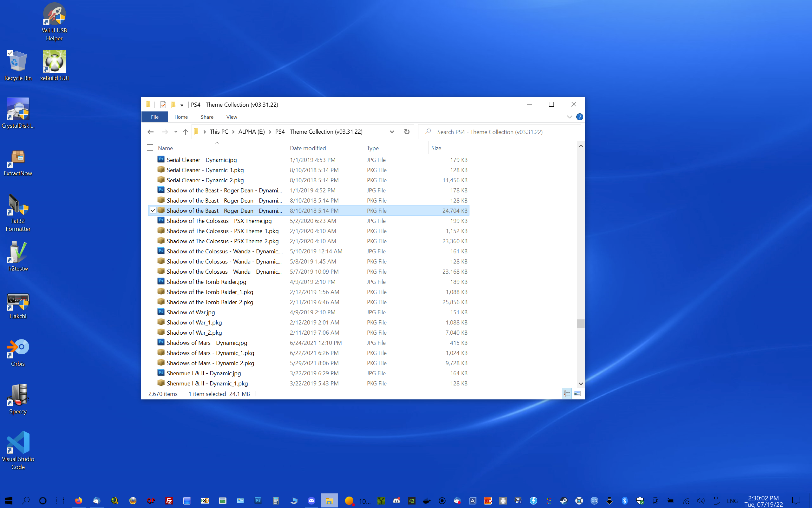Screen dimensions: 812x508
Task: Open Wii U USB Helper desktop shortcut
Action: [54, 22]
